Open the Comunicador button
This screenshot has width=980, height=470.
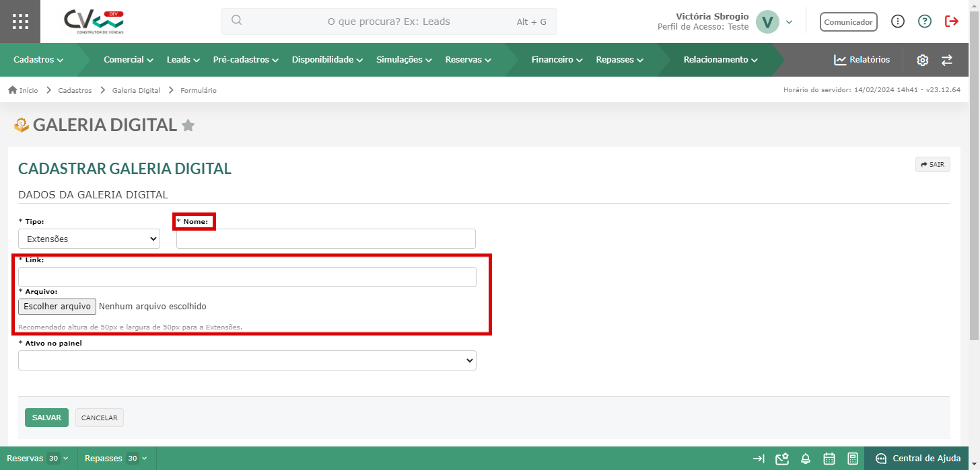tap(849, 22)
